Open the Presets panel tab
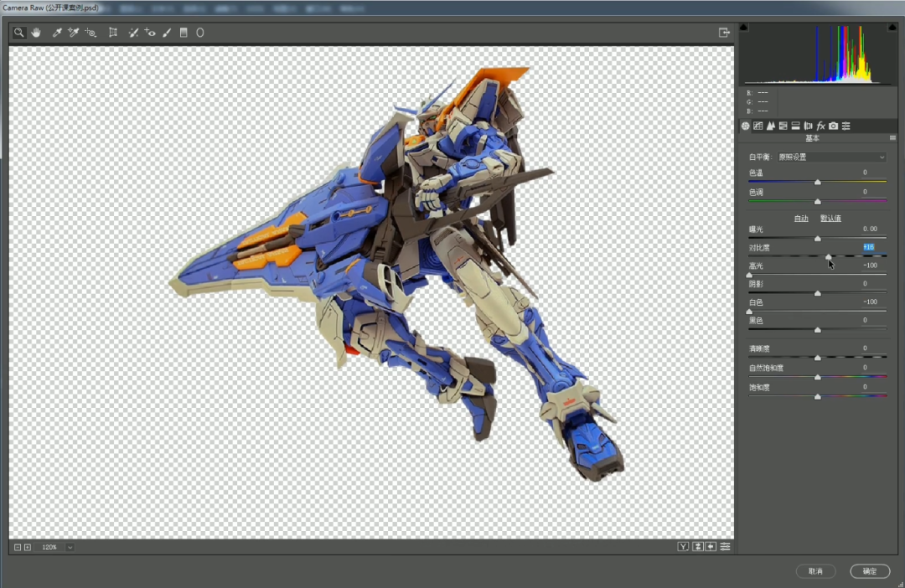The width and height of the screenshot is (905, 588). click(846, 126)
